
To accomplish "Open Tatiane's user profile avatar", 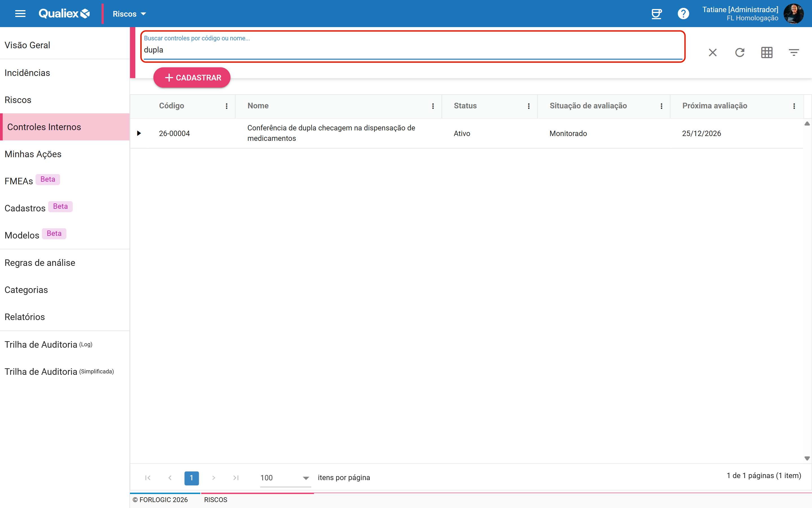I will point(793,14).
